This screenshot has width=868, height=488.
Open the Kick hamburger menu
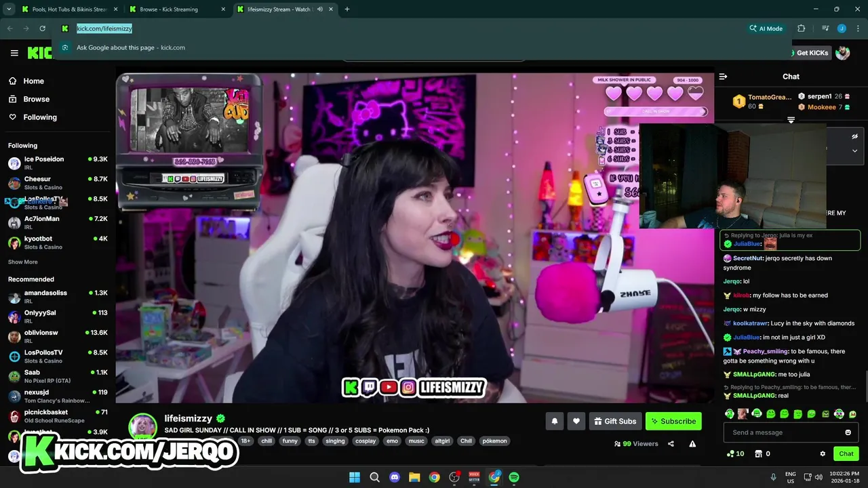point(14,53)
